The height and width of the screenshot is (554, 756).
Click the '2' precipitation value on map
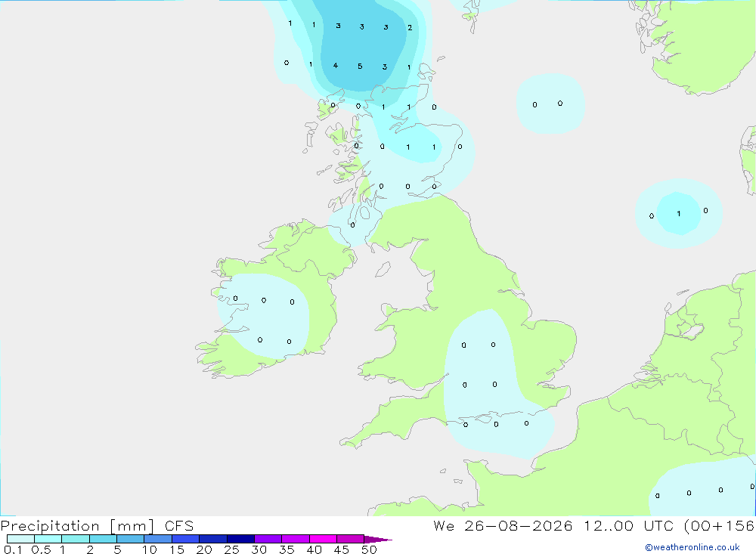coord(410,27)
